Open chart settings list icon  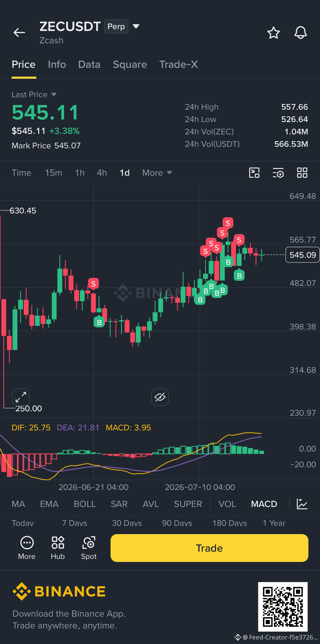tap(278, 173)
